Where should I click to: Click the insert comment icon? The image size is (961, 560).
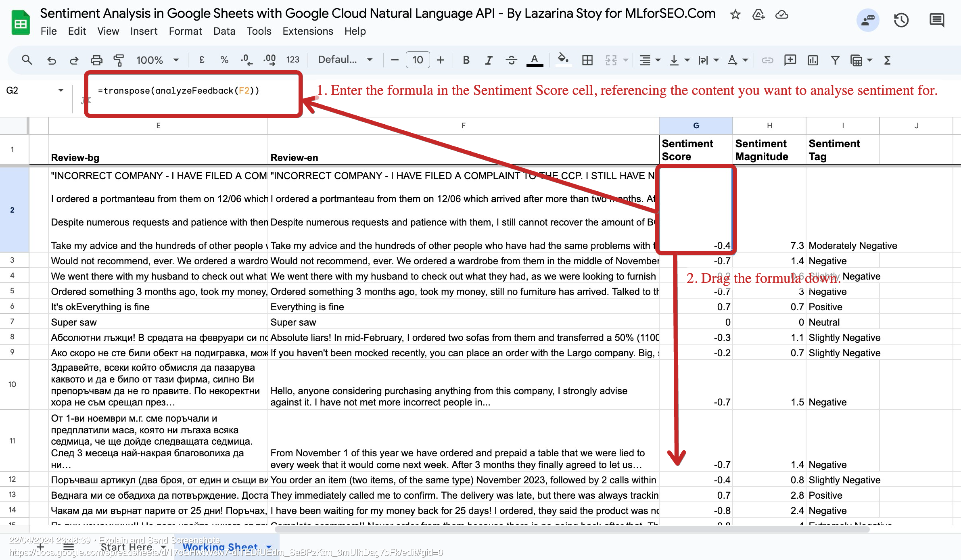click(x=790, y=60)
